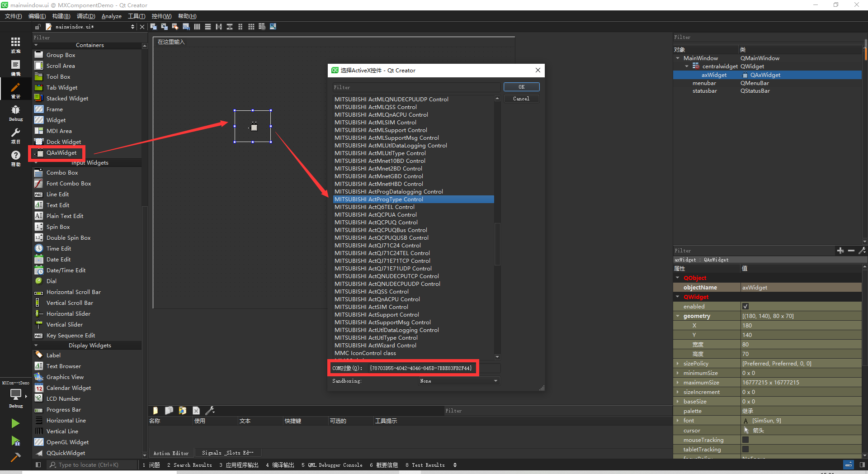Click Adjust Size toolbar icon

273,27
